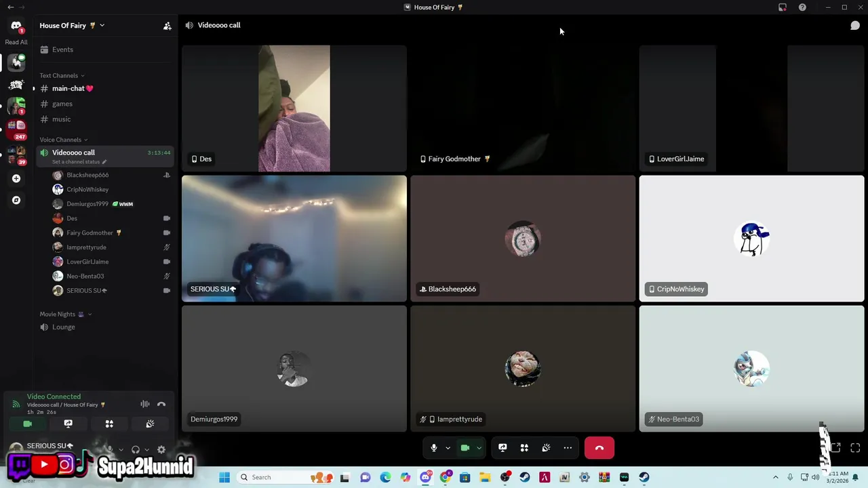
Task: Open activities icon in Video Connected panel
Action: tap(109, 424)
